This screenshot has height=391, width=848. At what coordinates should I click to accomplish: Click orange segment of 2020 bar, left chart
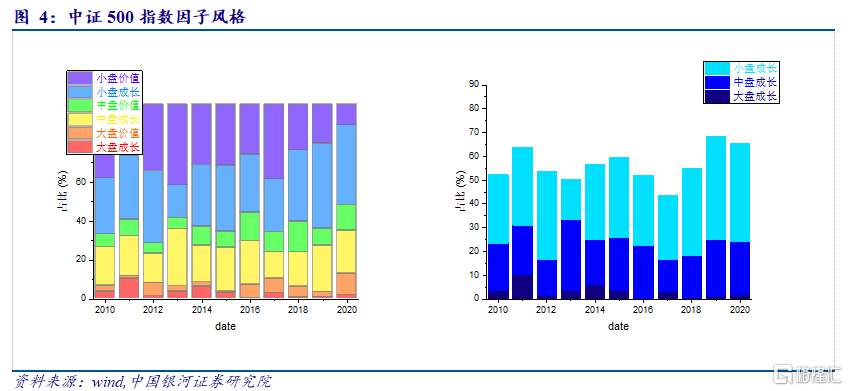(347, 283)
